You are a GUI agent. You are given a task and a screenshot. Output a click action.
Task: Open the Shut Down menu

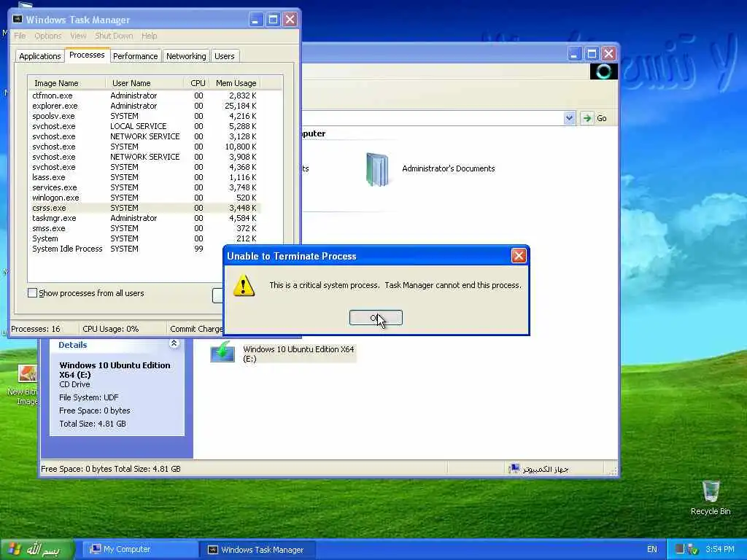coord(114,36)
